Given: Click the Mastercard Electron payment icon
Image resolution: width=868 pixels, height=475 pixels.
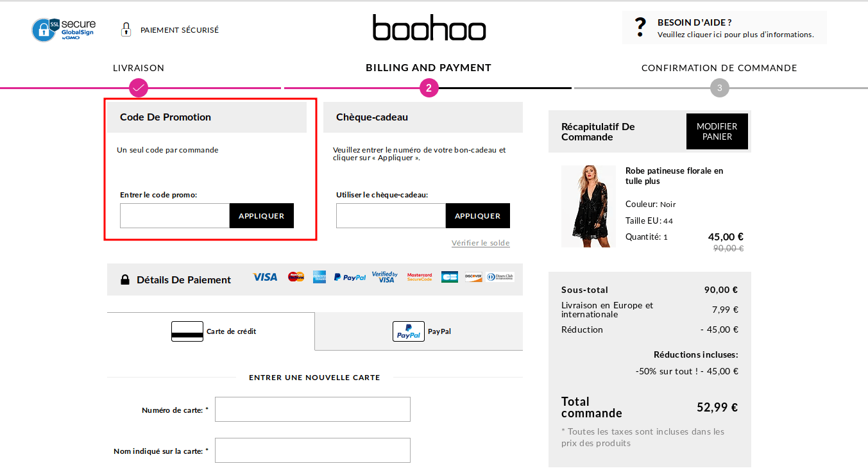Looking at the screenshot, I should click(295, 276).
